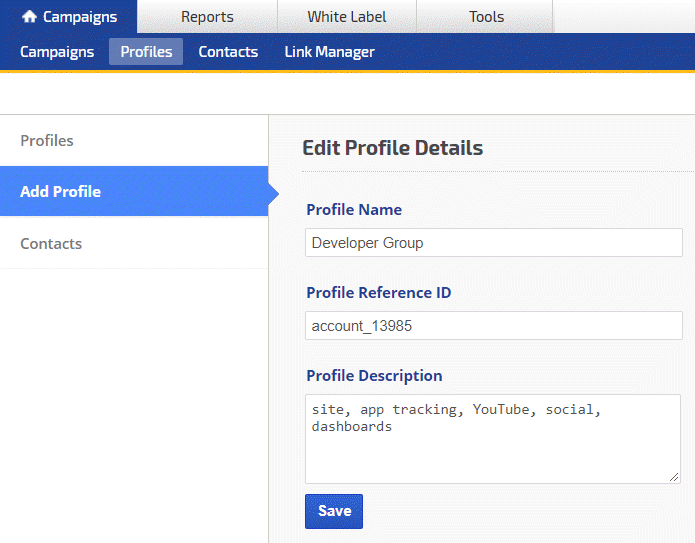Screen dimensions: 695x543
Task: Go to Campaigns in the blue sub-navigation bar
Action: [x=57, y=52]
